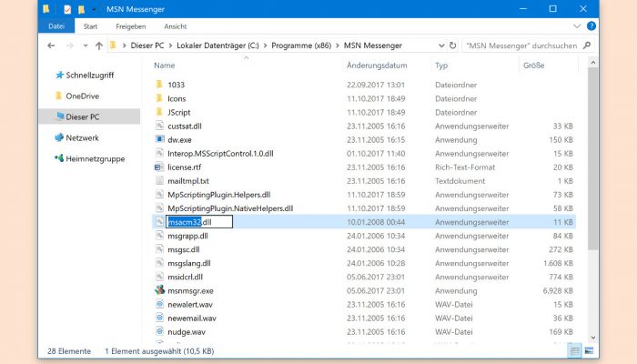Select the file name msgsc.dll
This screenshot has width=637, height=364.
[x=184, y=249]
